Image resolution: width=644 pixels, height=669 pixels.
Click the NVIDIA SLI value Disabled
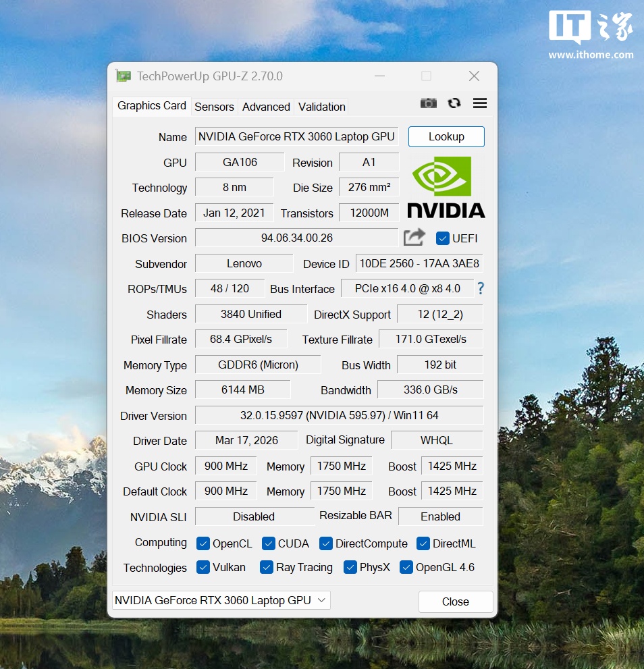[x=254, y=516]
